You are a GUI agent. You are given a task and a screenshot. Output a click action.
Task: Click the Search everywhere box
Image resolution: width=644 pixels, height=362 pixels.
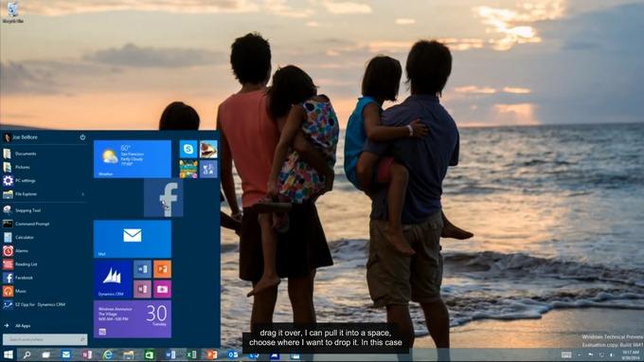[x=45, y=339]
